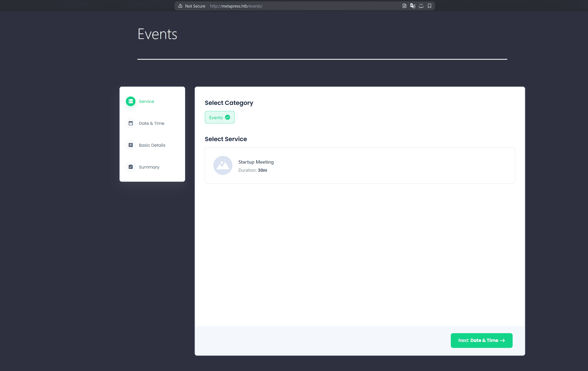Image resolution: width=588 pixels, height=371 pixels.
Task: Bookmark this page using the bookmark icon
Action: pos(430,6)
